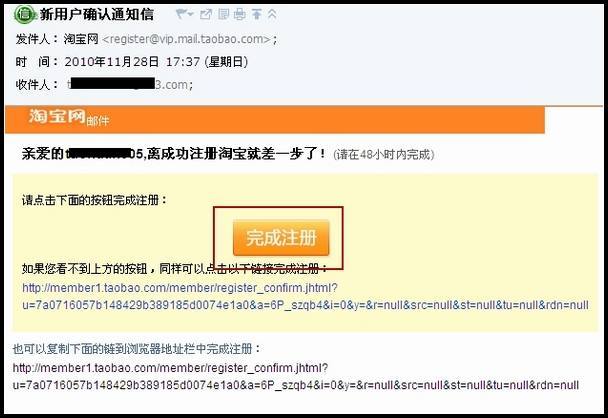This screenshot has height=418, width=608.
Task: Collapse header with double-chevron icon
Action: [x=272, y=14]
